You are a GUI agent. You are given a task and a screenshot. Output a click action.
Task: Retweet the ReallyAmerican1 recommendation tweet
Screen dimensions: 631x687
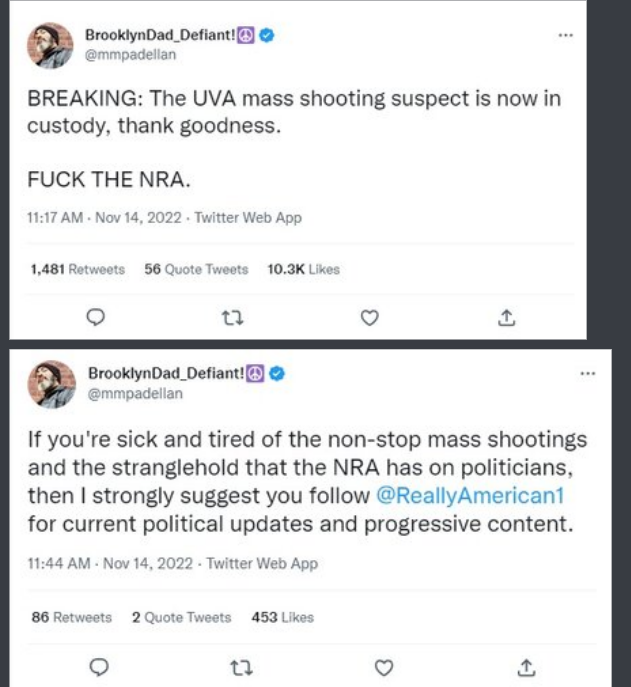[233, 665]
